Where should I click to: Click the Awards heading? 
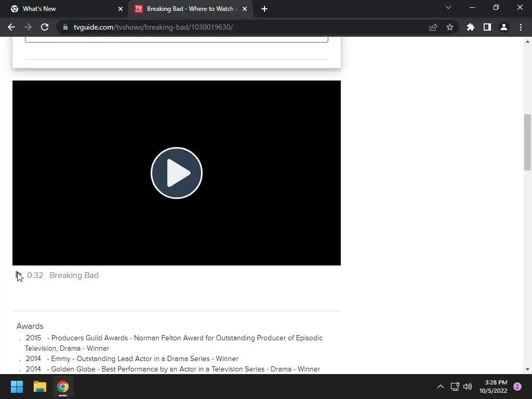30,326
